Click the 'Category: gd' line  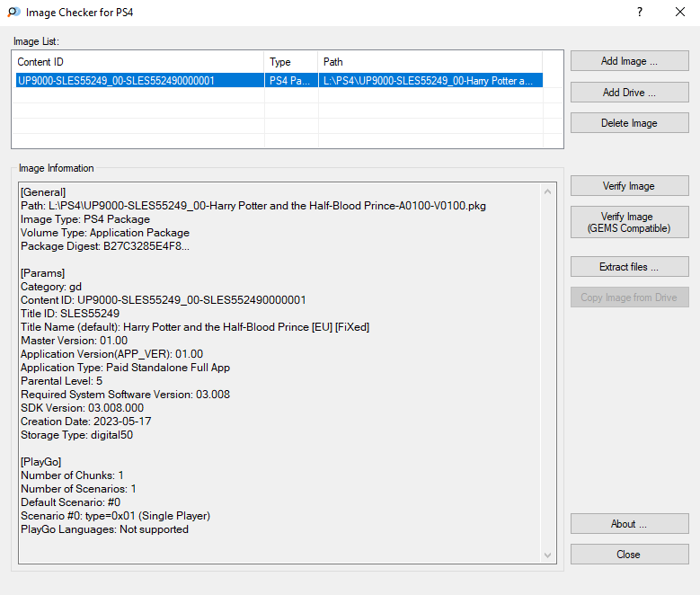(x=51, y=287)
